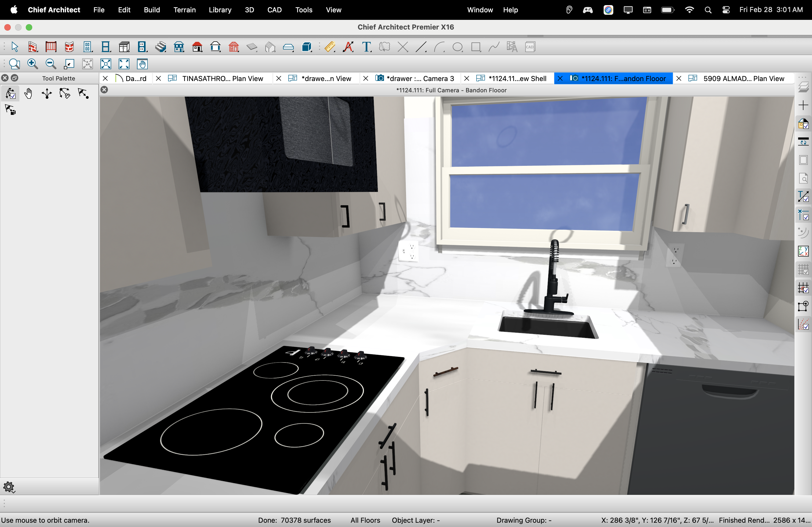Select the Stair tool
Screen dimensions: 812x527
(160, 47)
